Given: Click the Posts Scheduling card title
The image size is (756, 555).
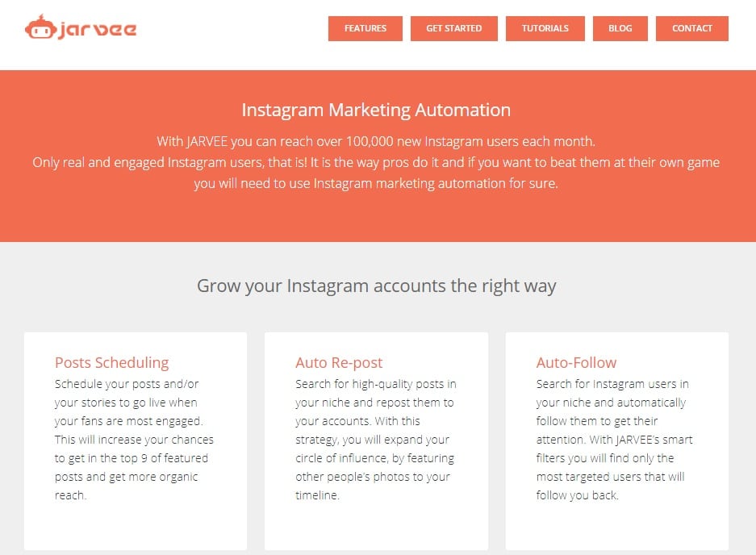Looking at the screenshot, I should tap(112, 363).
